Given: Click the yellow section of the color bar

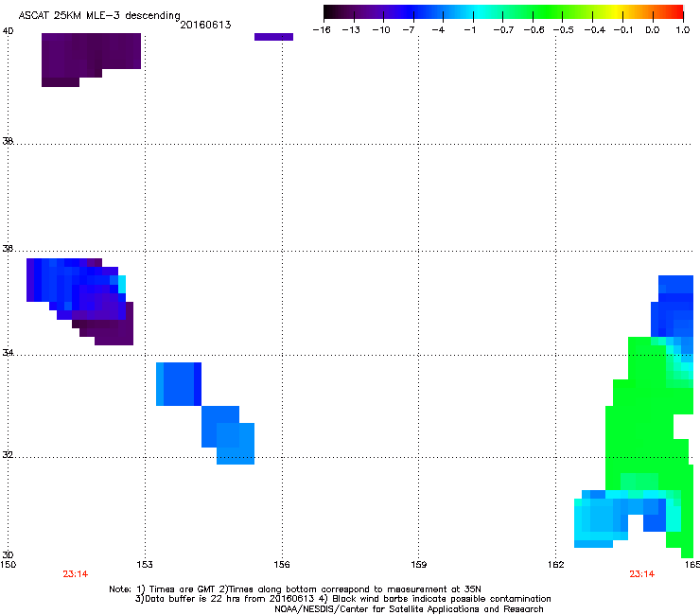Looking at the screenshot, I should (x=618, y=11).
